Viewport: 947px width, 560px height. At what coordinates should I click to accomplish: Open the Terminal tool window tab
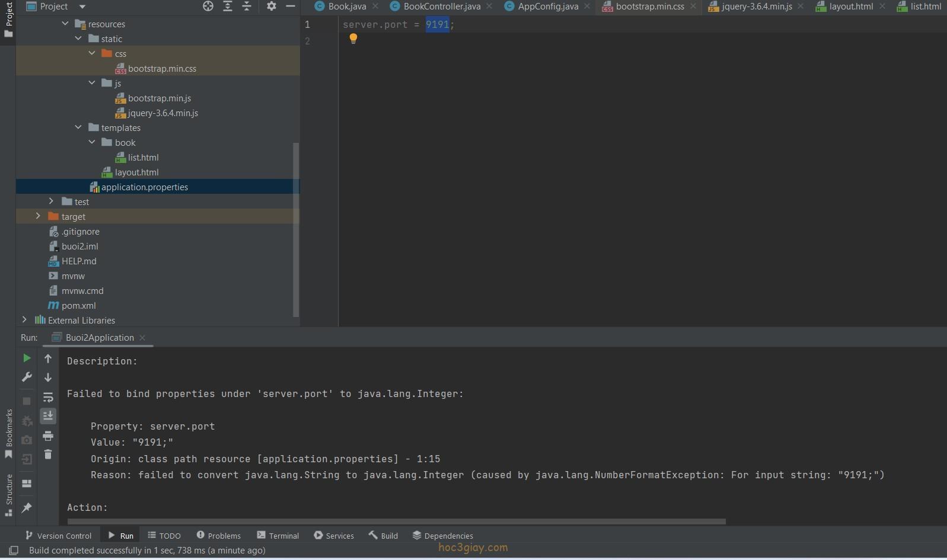coord(278,536)
